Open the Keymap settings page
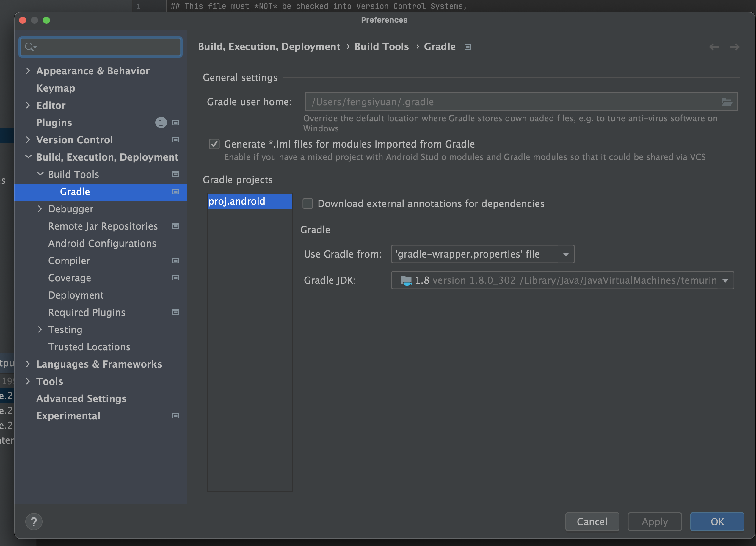This screenshot has height=546, width=756. (56, 88)
